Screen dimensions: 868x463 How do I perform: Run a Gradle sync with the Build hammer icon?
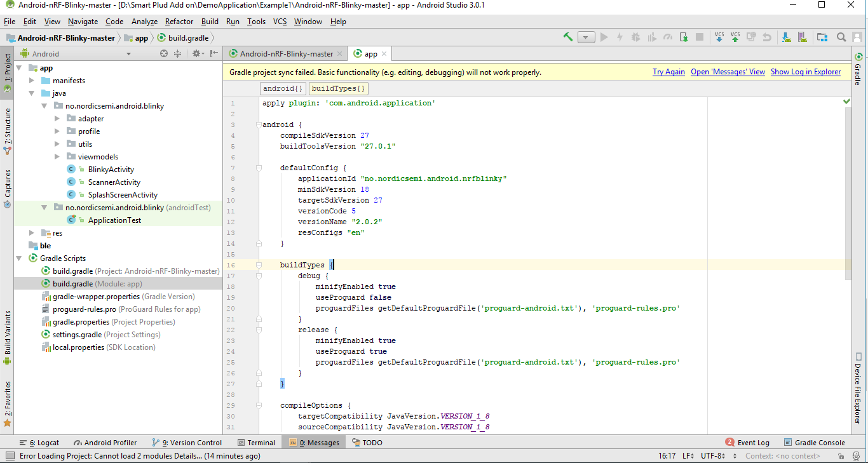[x=567, y=37]
